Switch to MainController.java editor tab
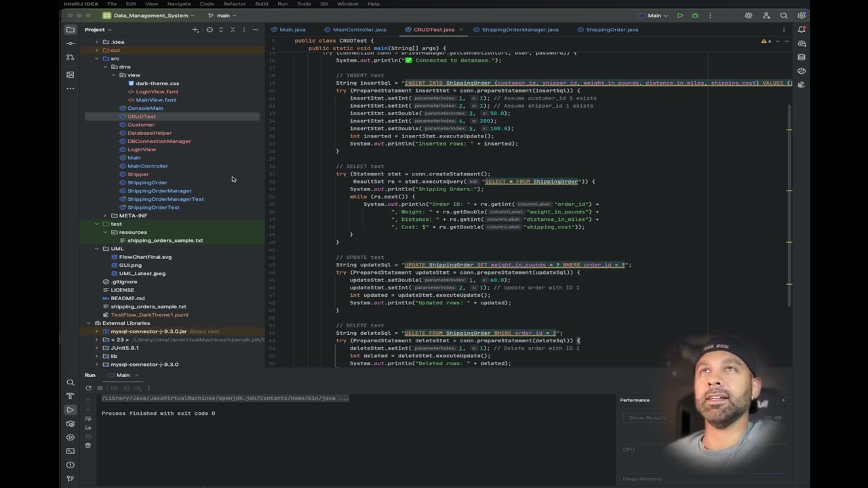Viewport: 868px width, 488px height. 355,30
